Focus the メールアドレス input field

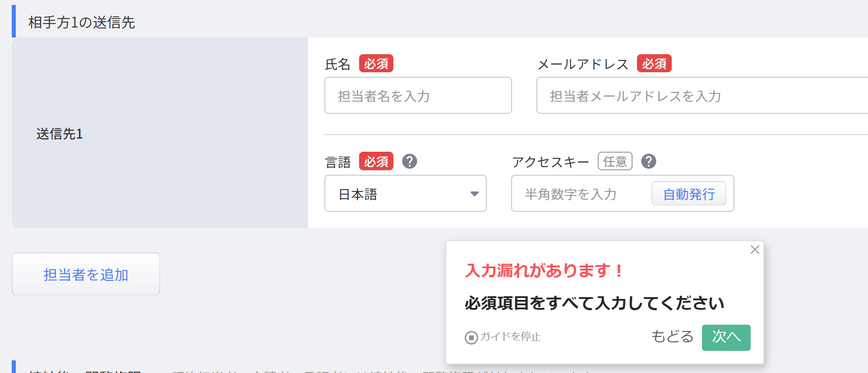click(x=702, y=96)
